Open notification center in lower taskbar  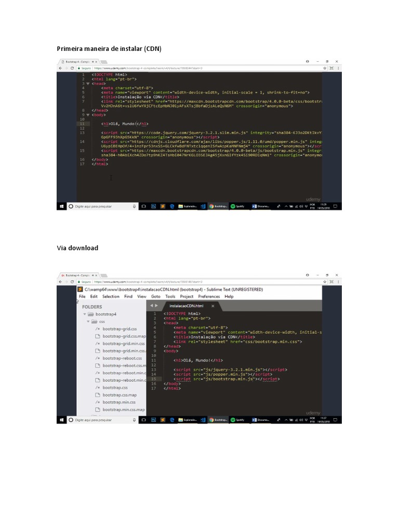pos(335,420)
